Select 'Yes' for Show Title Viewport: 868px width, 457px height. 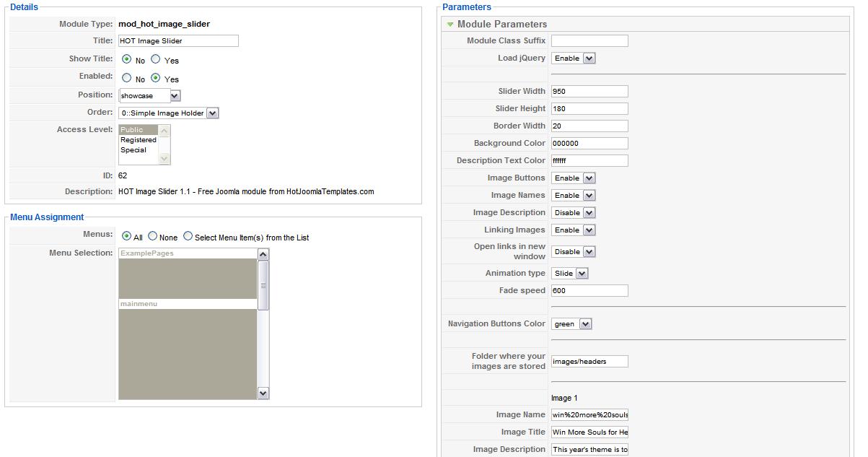156,60
